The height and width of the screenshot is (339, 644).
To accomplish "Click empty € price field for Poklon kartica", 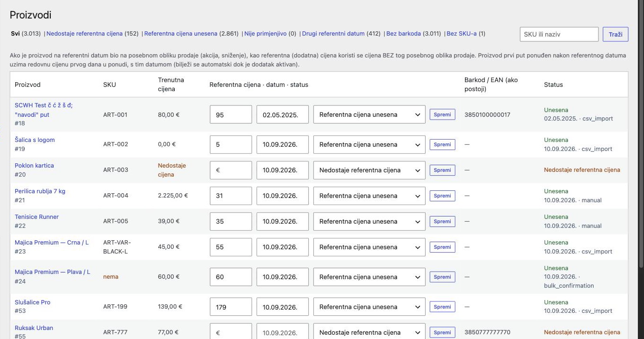I will pos(231,170).
